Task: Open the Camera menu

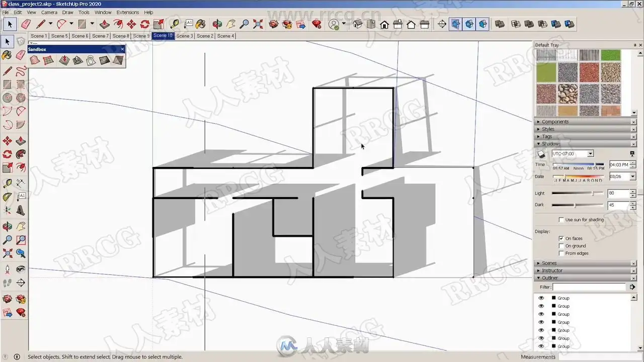Action: point(49,12)
